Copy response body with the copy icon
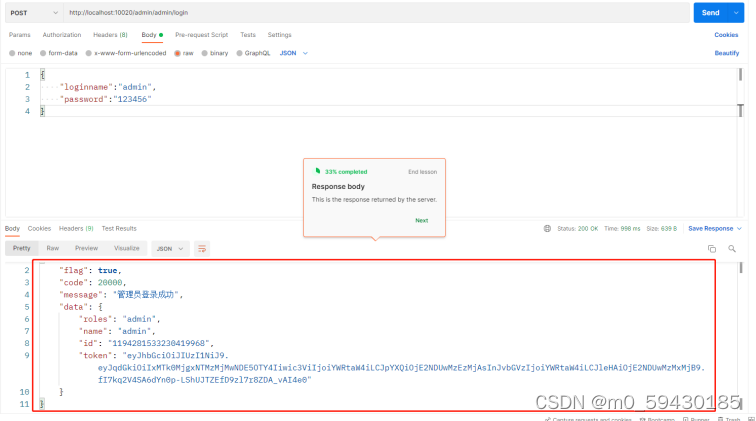Viewport: 756px width, 421px height. pyautogui.click(x=712, y=249)
